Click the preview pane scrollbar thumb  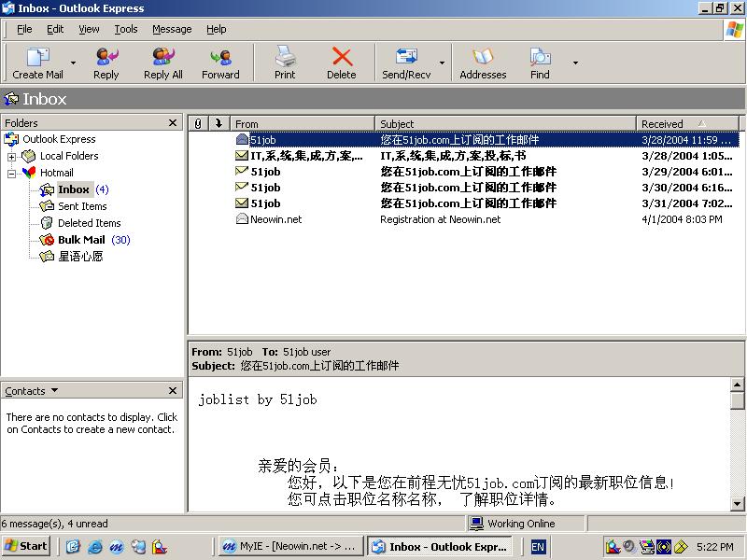click(x=737, y=400)
